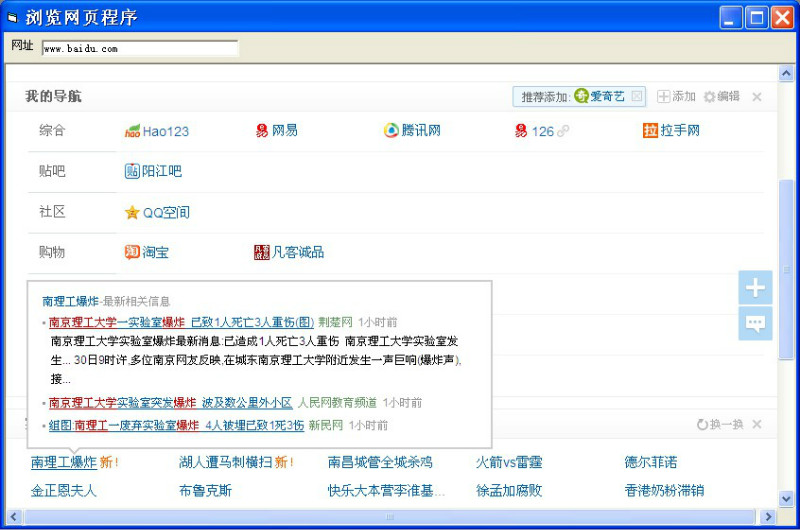Click the 阳江吧 tieba icon
The height and width of the screenshot is (530, 800).
point(132,171)
